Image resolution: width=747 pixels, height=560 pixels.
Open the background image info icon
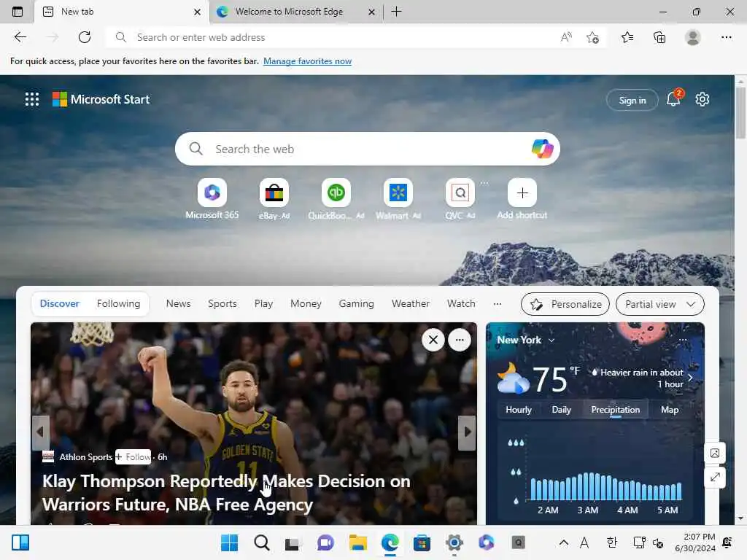click(715, 453)
